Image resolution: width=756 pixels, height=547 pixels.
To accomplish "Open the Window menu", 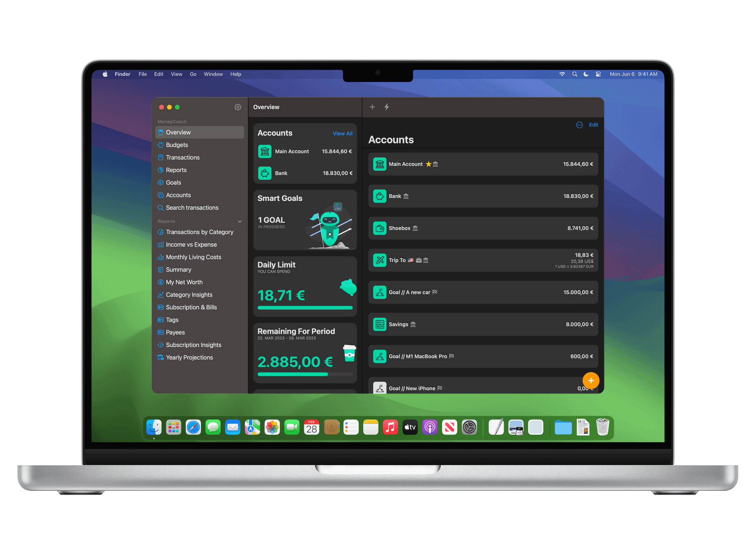I will (x=213, y=74).
